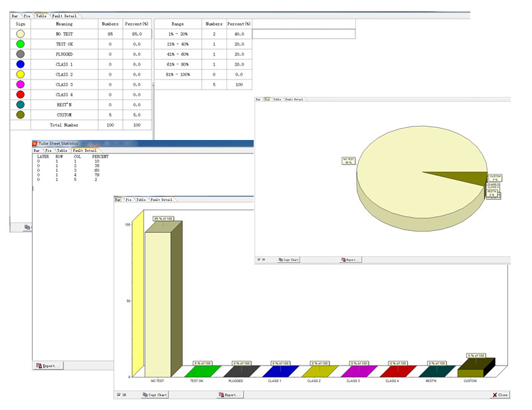This screenshot has width=532, height=410.
Task: Toggle 3D checkbox in pie chart window
Action: point(258,259)
